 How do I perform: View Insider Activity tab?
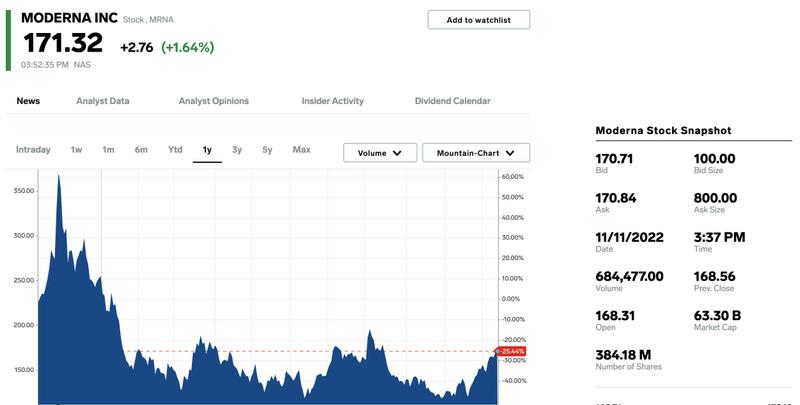point(333,101)
